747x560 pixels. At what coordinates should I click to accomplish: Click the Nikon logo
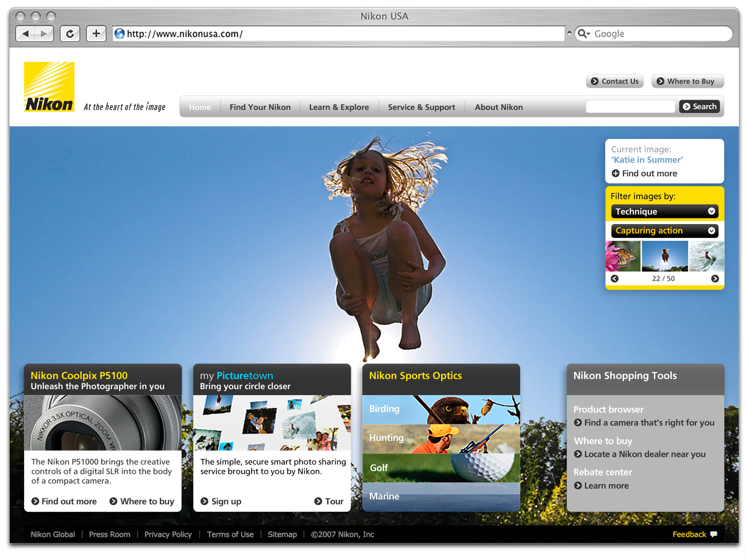49,87
